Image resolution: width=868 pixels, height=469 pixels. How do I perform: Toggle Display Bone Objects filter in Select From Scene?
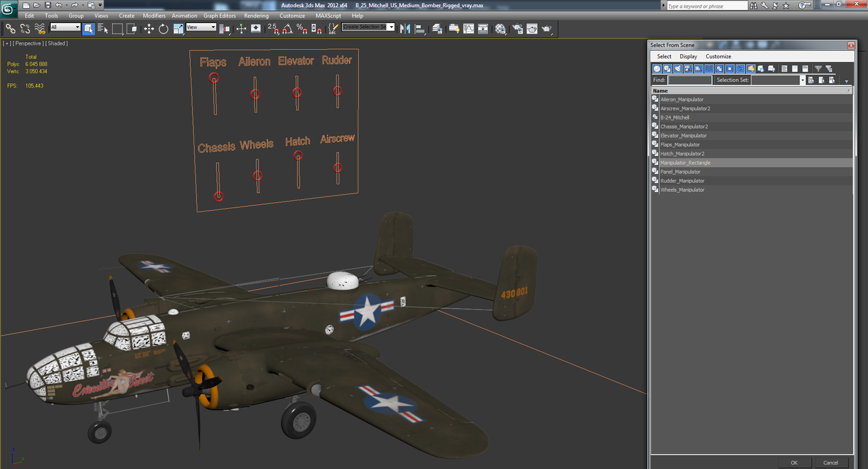[740, 69]
